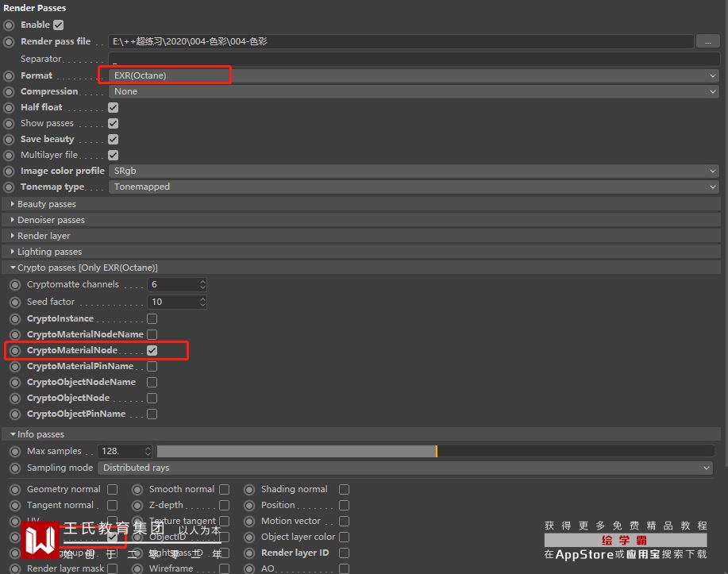Screen dimensions: 728x574
Task: Click the animation dot beside CryptoInstance
Action: 15,319
